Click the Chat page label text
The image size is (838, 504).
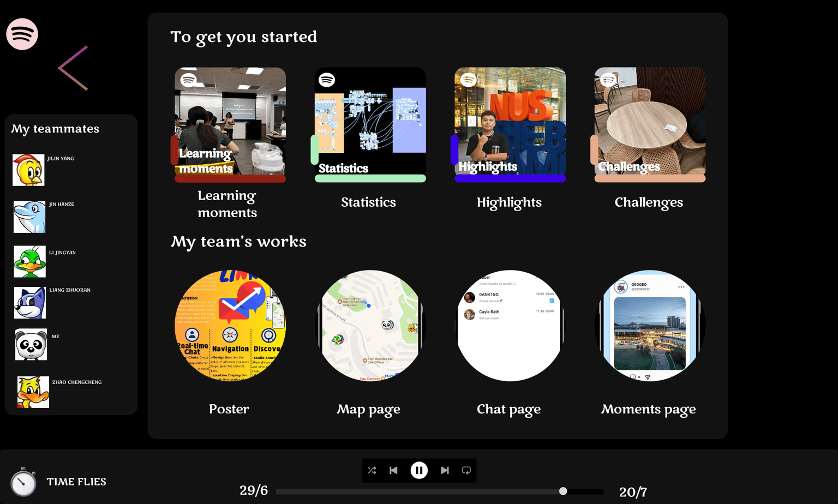508,409
